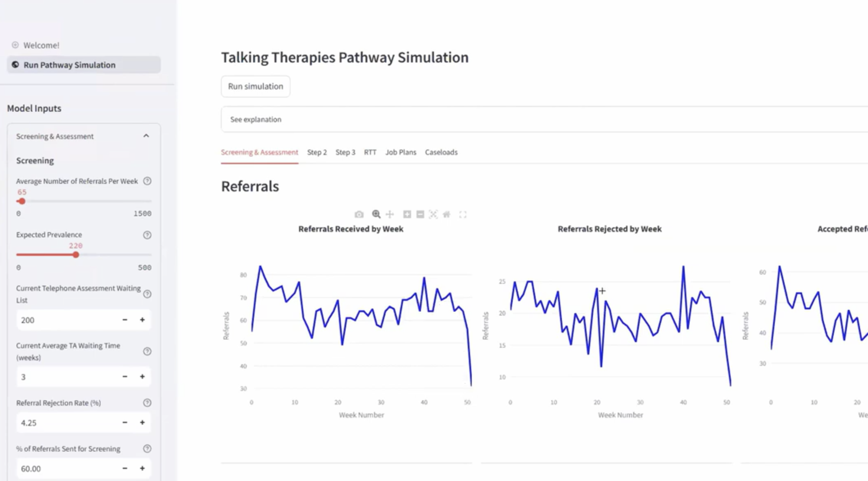Autoscale the Referrals Received chart axes
This screenshot has height=481, width=868.
[x=433, y=214]
